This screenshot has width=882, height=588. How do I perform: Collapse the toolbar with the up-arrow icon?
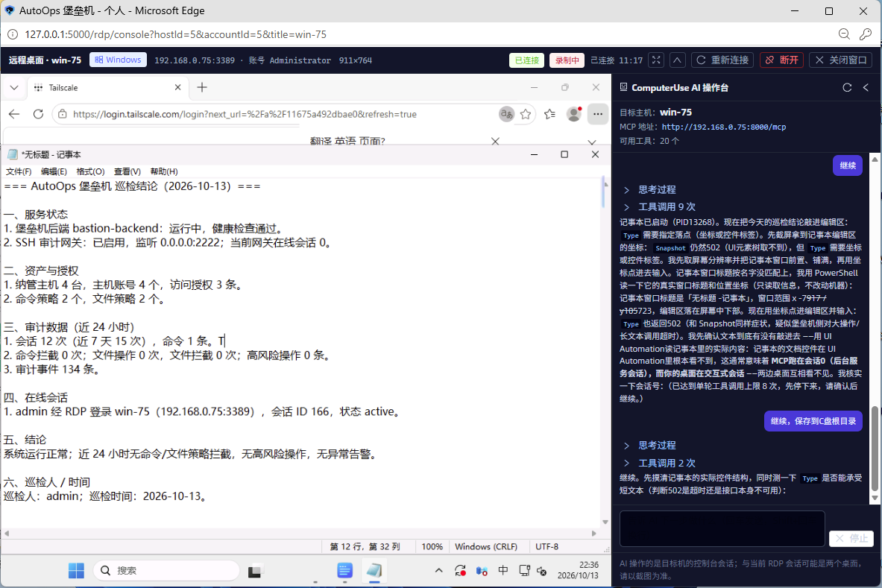point(677,60)
